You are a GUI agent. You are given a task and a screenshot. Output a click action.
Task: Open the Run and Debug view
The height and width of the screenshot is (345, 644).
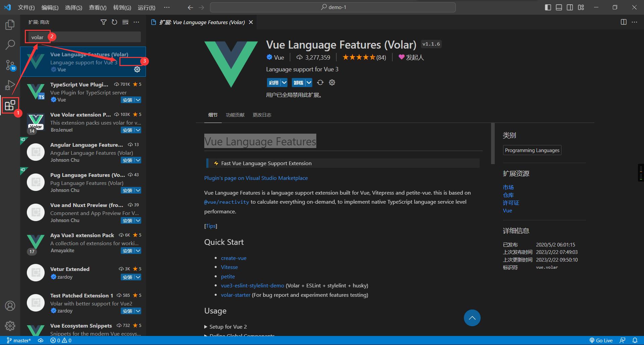pos(10,85)
